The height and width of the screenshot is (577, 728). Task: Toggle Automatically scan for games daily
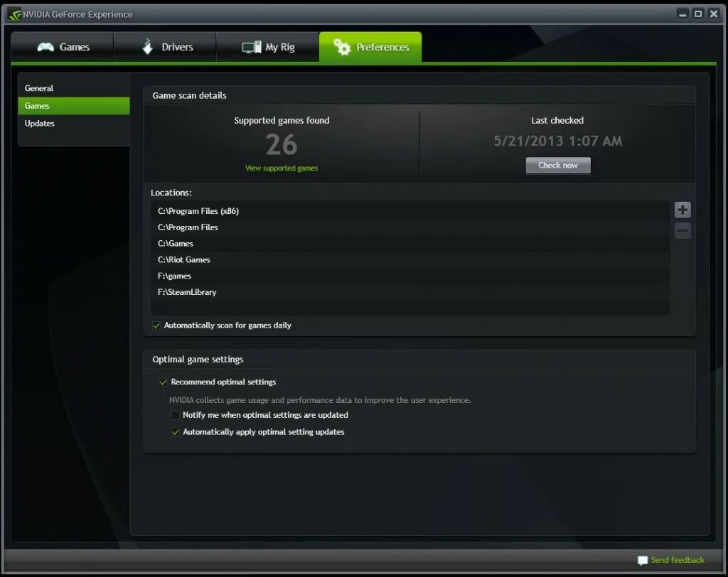156,325
